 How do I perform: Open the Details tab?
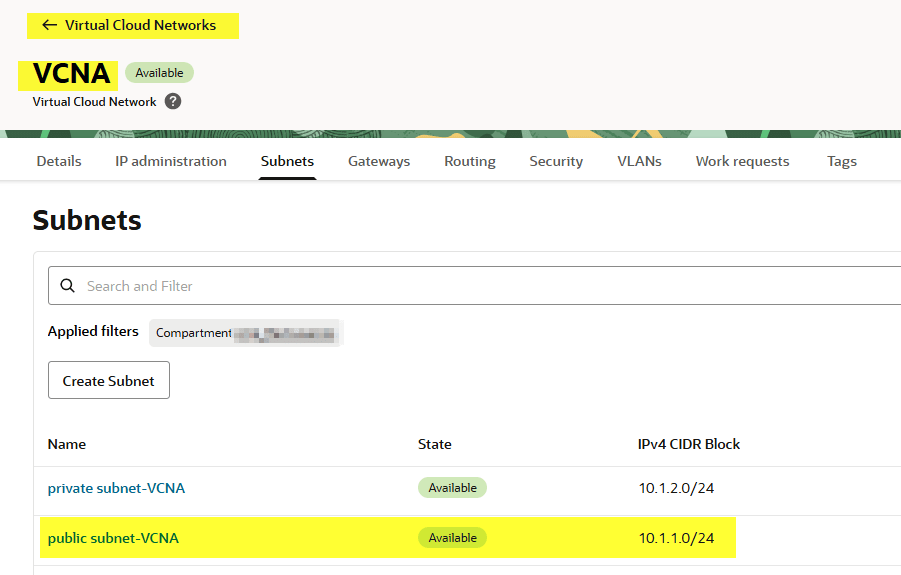[59, 161]
